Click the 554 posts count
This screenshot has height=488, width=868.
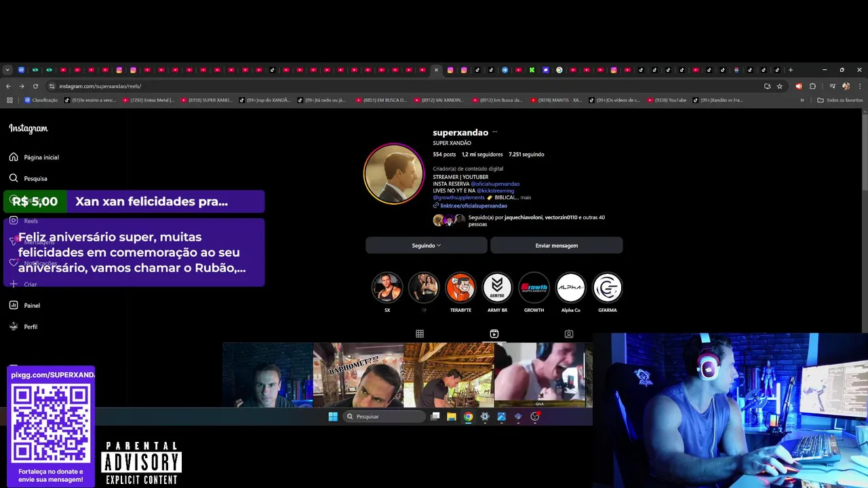click(x=444, y=155)
